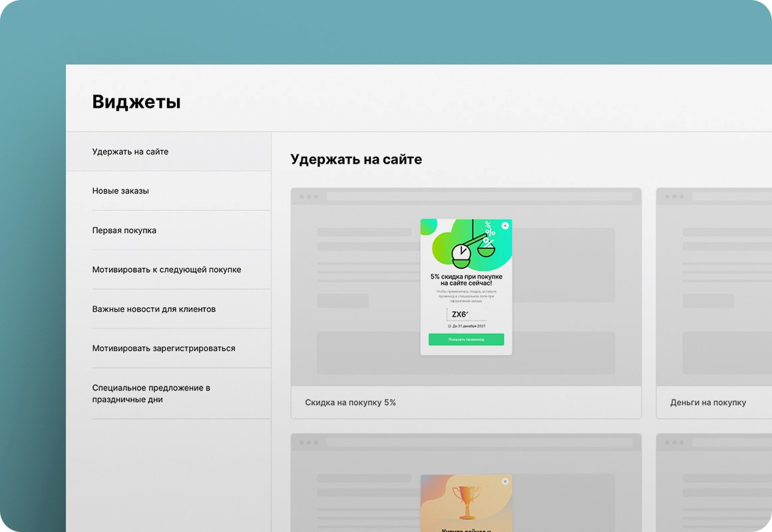
Task: Click the green Показать промокод button
Action: [x=467, y=340]
